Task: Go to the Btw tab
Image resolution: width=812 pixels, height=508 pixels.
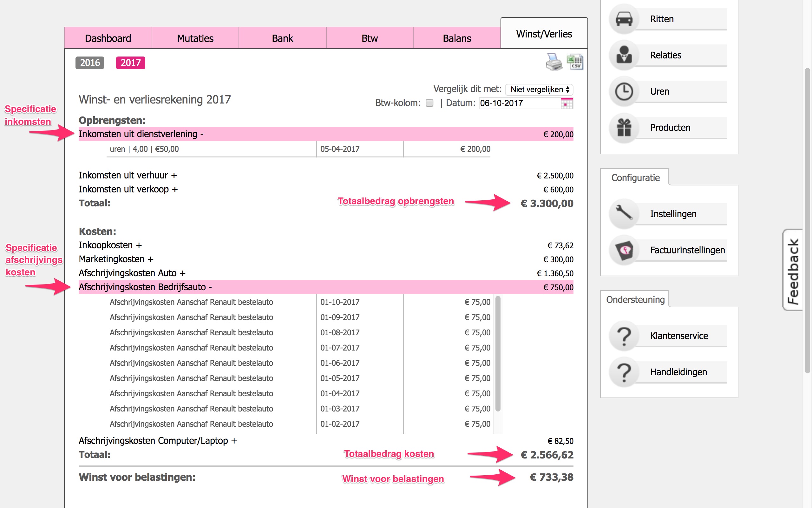Action: [370, 38]
